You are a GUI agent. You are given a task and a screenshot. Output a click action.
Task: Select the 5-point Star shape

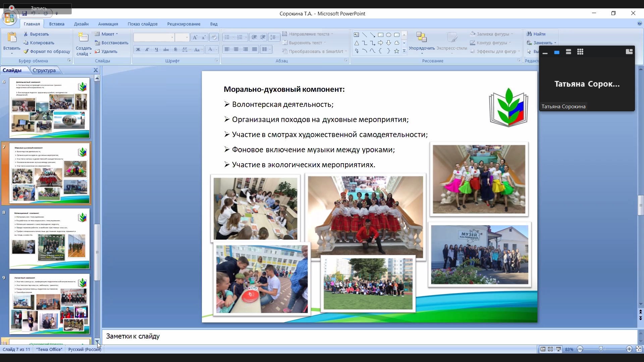click(397, 51)
